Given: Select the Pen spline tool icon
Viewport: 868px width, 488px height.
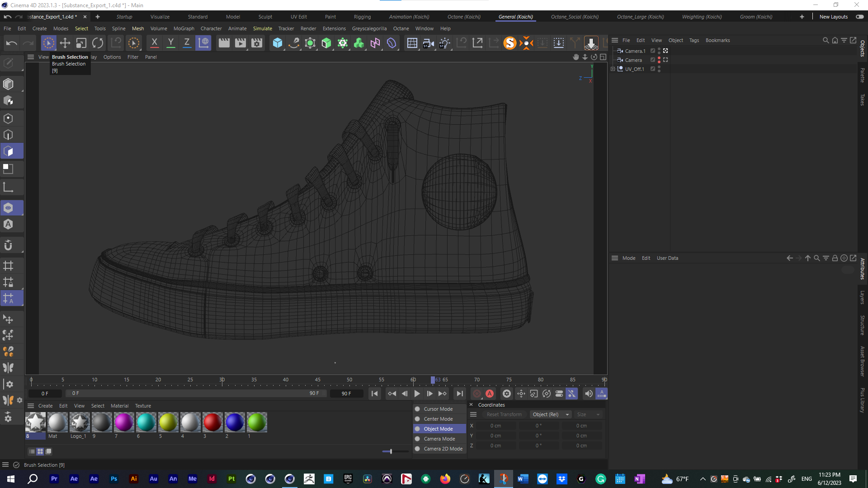Looking at the screenshot, I should coord(295,43).
